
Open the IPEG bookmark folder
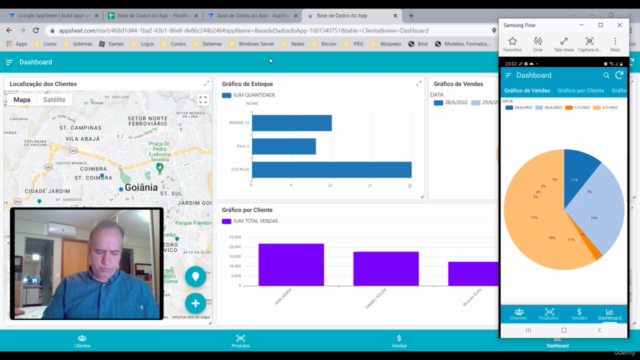[353, 44]
